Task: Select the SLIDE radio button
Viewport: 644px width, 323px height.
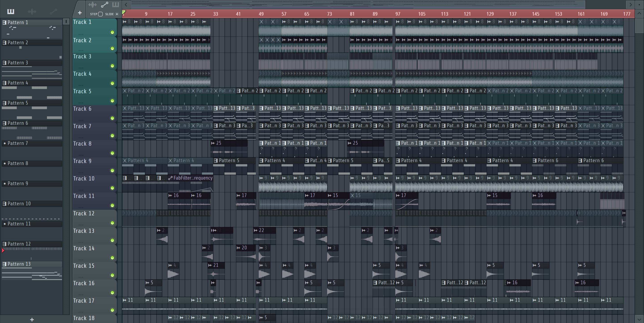Action: click(x=117, y=14)
